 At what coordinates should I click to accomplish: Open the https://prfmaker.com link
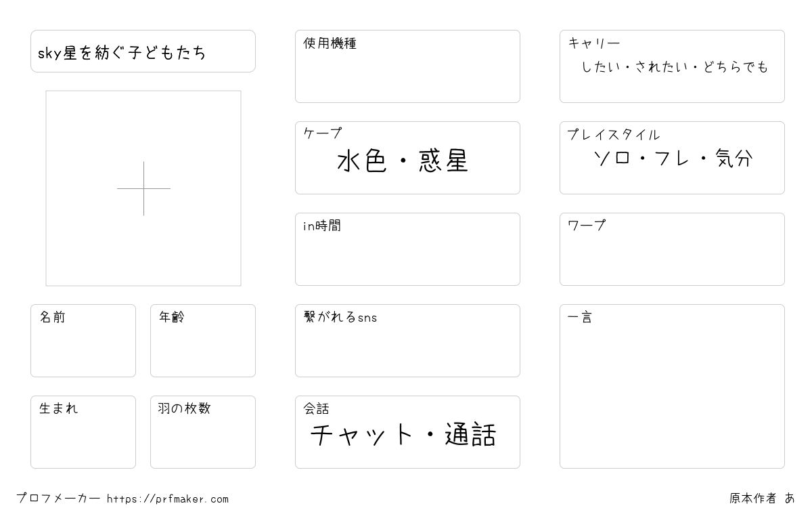point(168,499)
